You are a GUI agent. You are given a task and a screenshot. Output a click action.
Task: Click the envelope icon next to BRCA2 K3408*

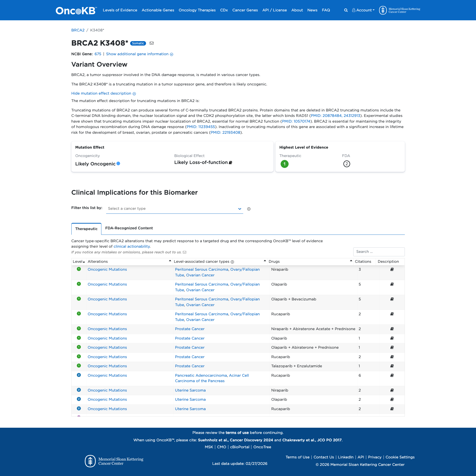[x=151, y=43]
